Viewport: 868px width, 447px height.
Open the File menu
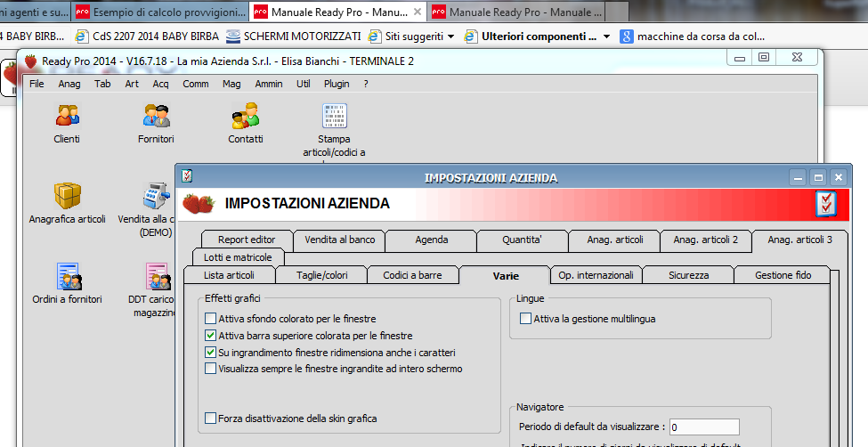point(37,84)
